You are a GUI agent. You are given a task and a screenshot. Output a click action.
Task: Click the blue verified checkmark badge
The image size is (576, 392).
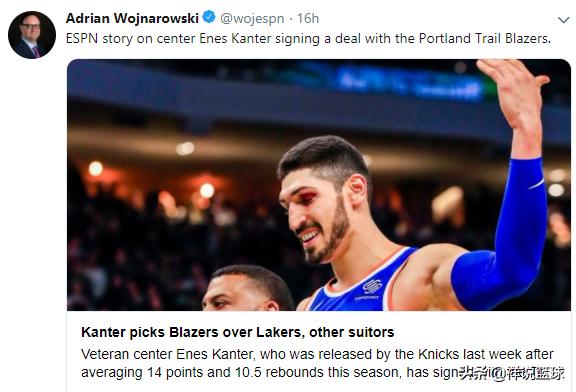click(x=209, y=17)
